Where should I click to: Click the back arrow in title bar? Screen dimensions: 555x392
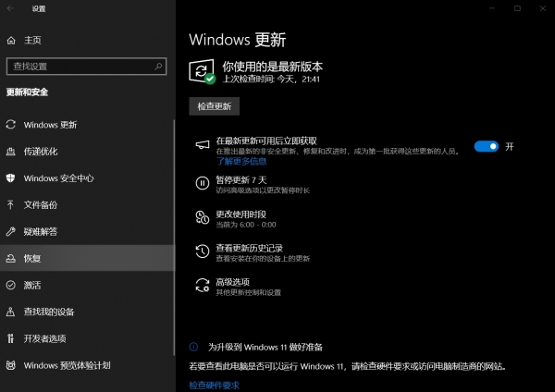pyautogui.click(x=10, y=8)
